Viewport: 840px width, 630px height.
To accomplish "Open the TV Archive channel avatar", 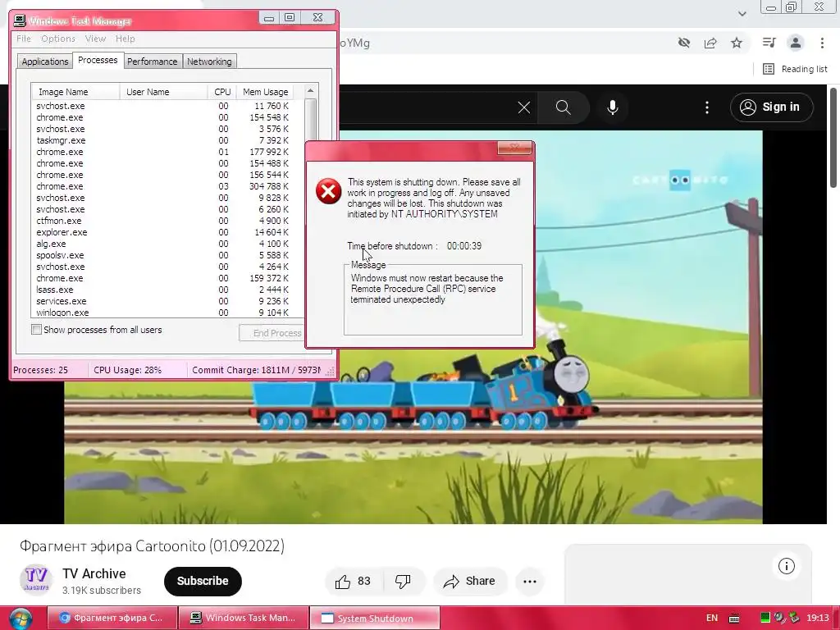I will click(x=36, y=580).
